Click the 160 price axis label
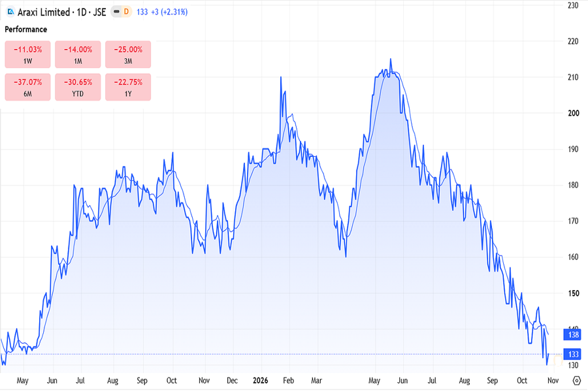The width and height of the screenshot is (588, 392). [573, 257]
